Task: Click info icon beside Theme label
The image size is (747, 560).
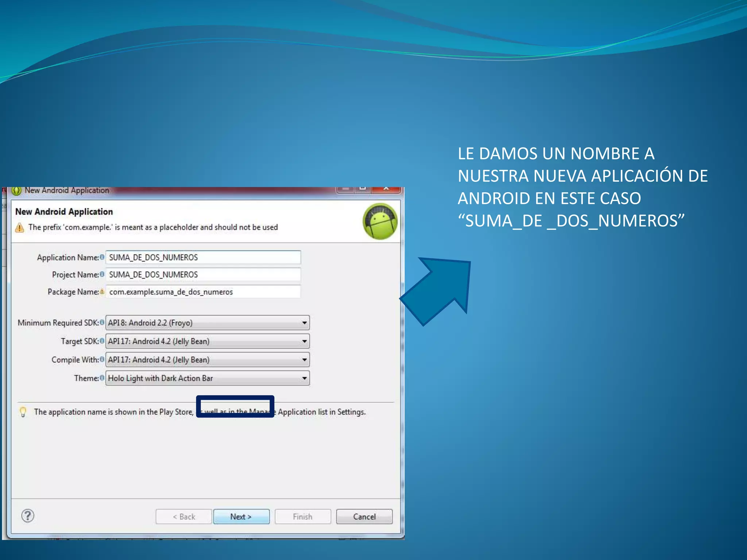Action: (x=102, y=378)
